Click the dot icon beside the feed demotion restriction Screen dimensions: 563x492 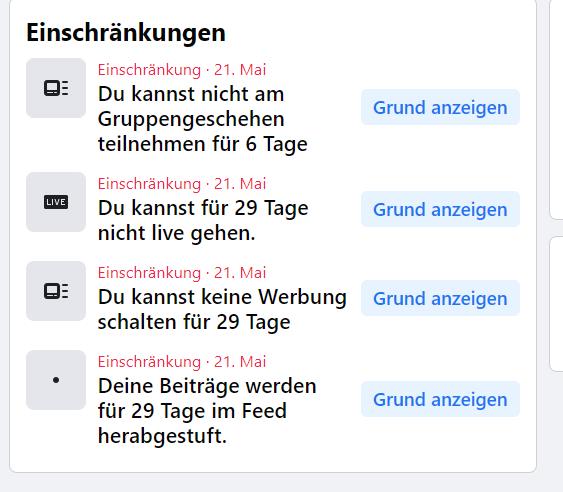(56, 380)
